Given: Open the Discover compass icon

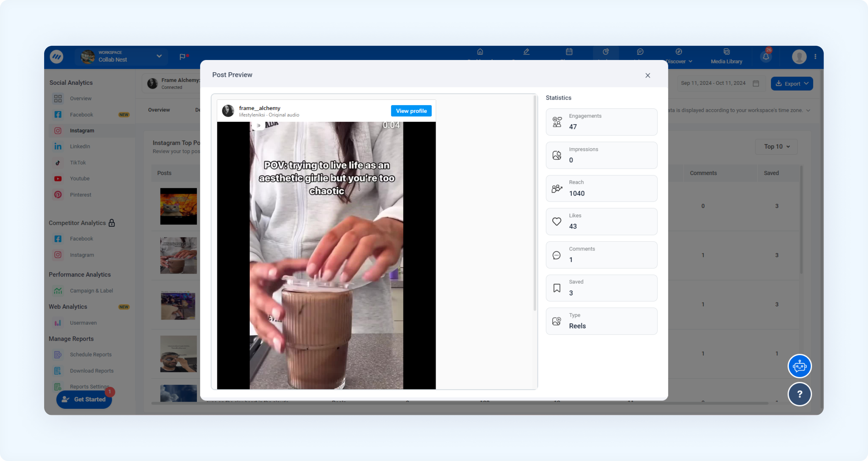Looking at the screenshot, I should click(x=679, y=52).
